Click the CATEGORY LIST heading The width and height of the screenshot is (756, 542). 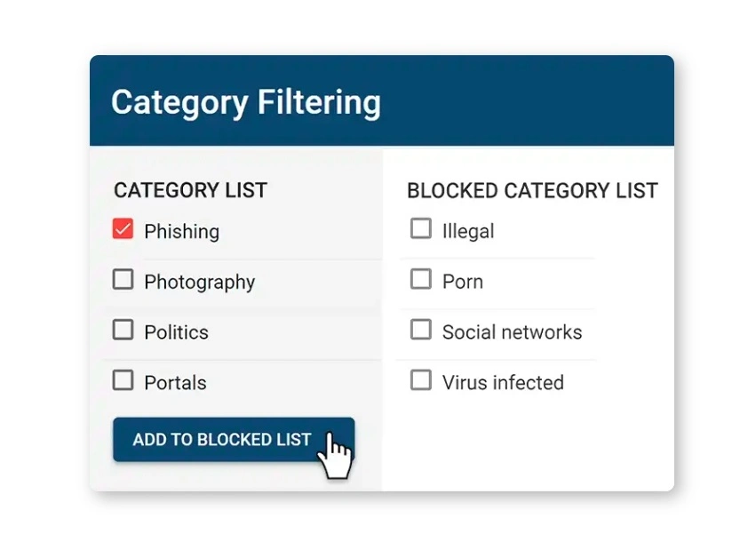pos(190,190)
